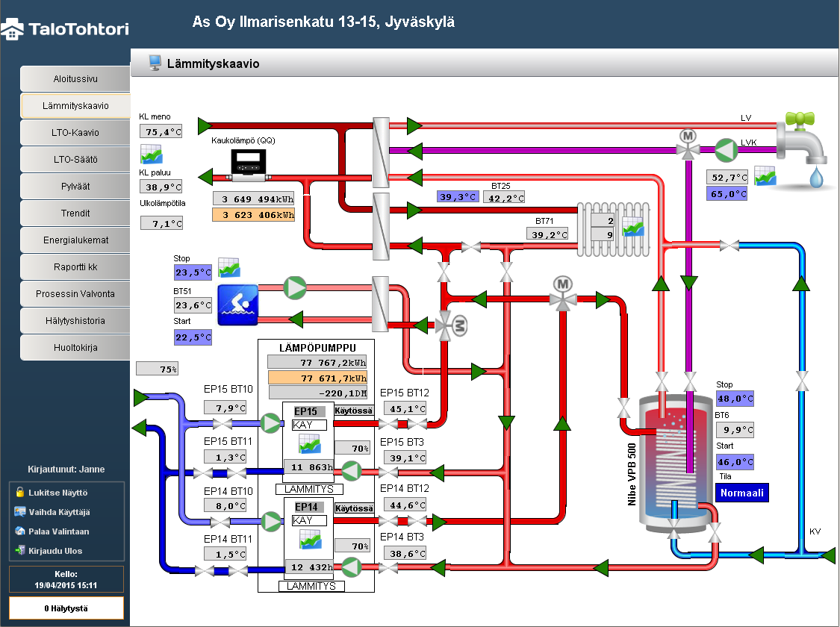Click Vaihda Käyttäjä link
This screenshot has width=840, height=627.
(59, 512)
